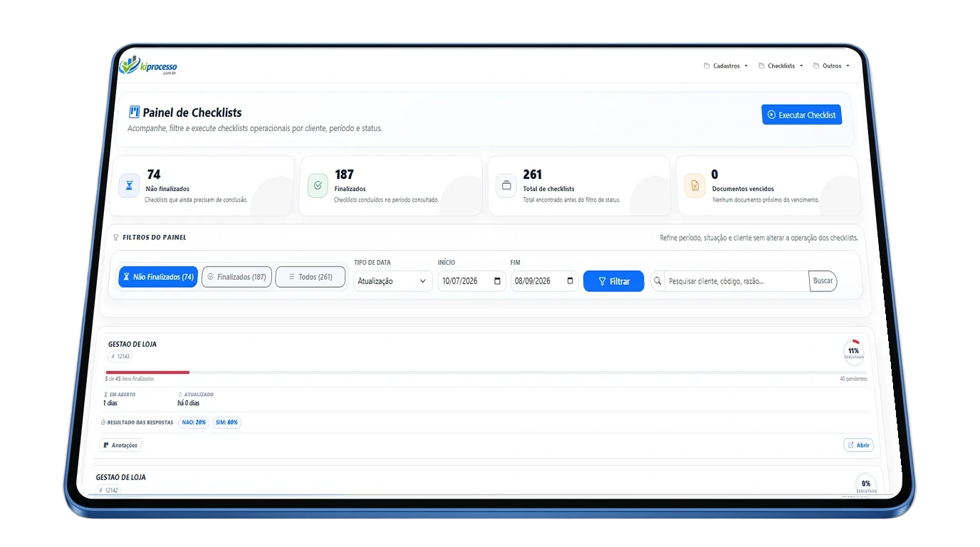The width and height of the screenshot is (980, 547).
Task: Click the checkmark icon on Finalizados card
Action: pos(318,185)
